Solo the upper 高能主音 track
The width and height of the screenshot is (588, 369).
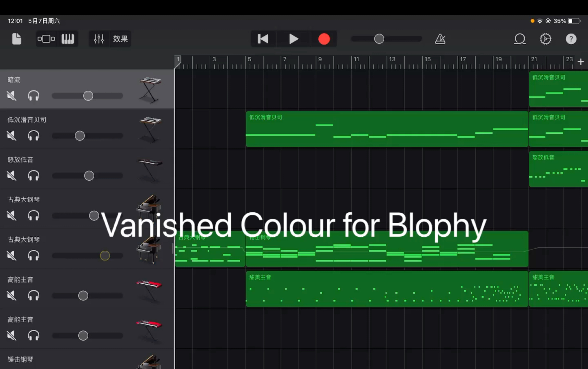click(33, 296)
